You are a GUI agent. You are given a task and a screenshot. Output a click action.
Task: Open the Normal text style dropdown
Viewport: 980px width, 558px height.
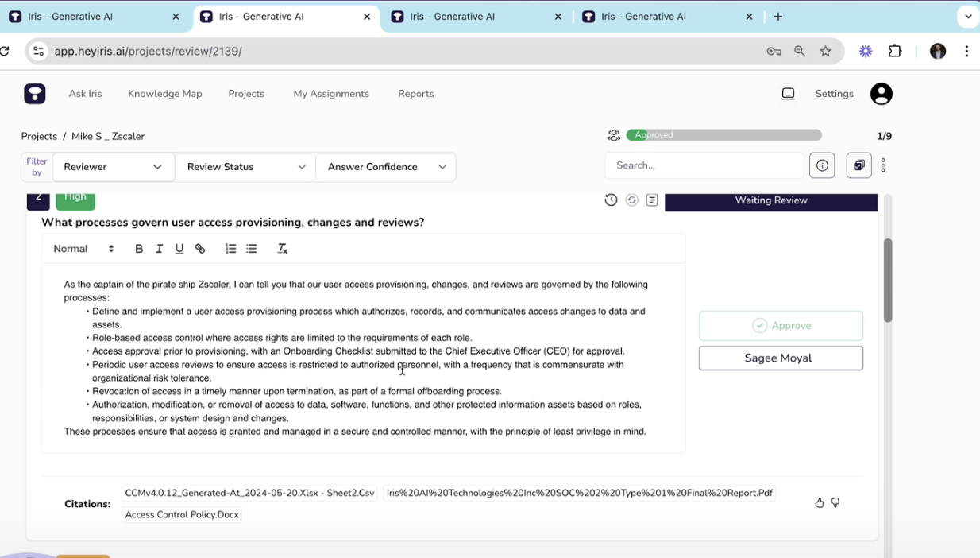[x=83, y=249]
